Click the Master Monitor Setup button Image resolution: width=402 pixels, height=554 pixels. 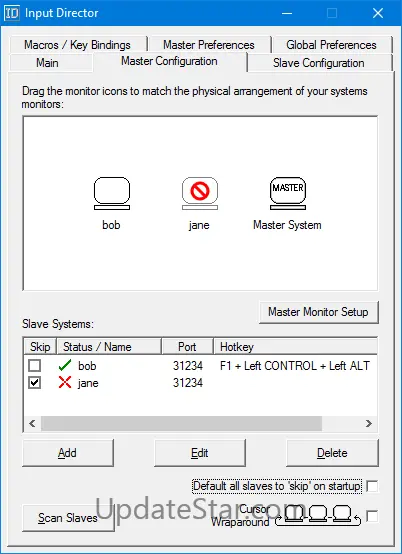(318, 312)
